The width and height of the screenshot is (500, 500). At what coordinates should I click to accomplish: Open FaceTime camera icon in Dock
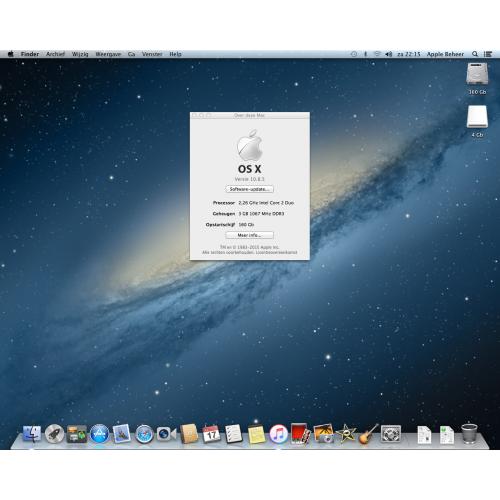(166, 434)
